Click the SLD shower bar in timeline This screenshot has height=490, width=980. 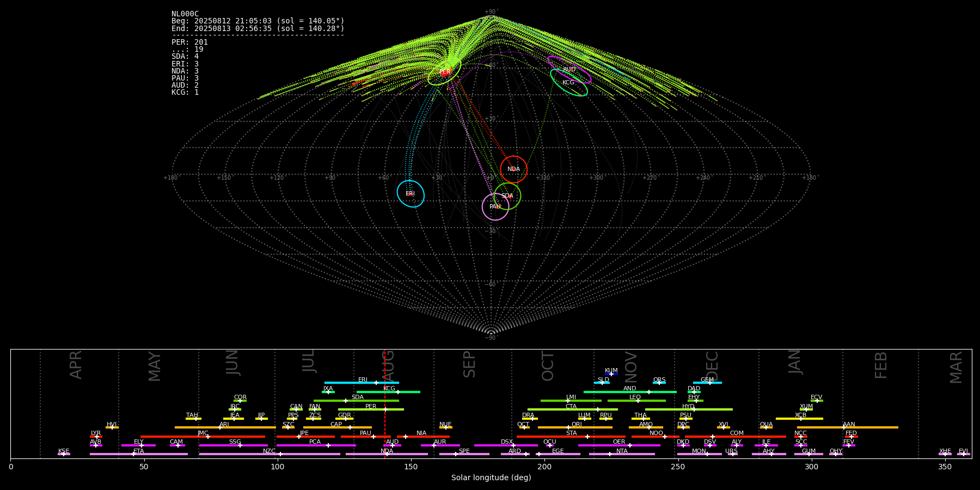tap(602, 383)
